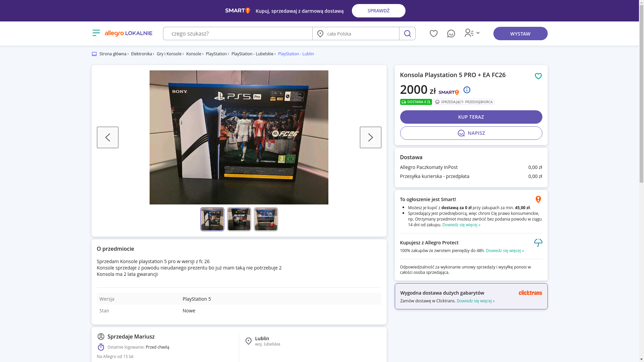Show Smart price info icon
This screenshot has height=362, width=644.
[x=467, y=90]
